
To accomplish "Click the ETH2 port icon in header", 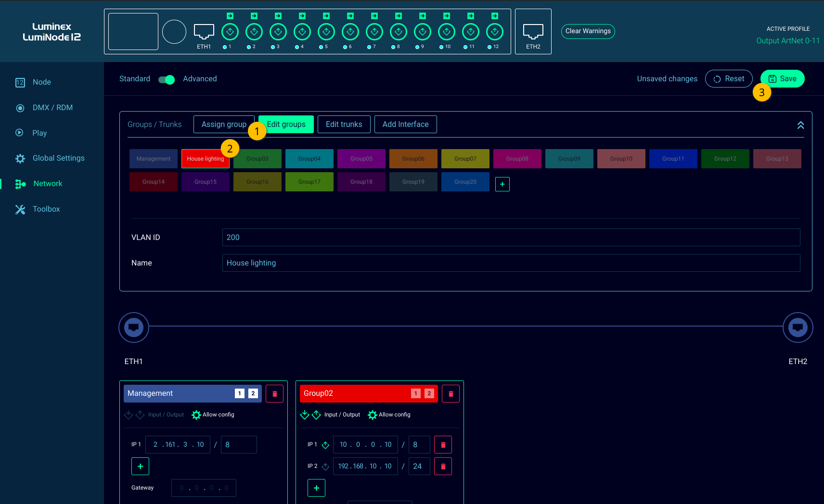I will pyautogui.click(x=533, y=32).
